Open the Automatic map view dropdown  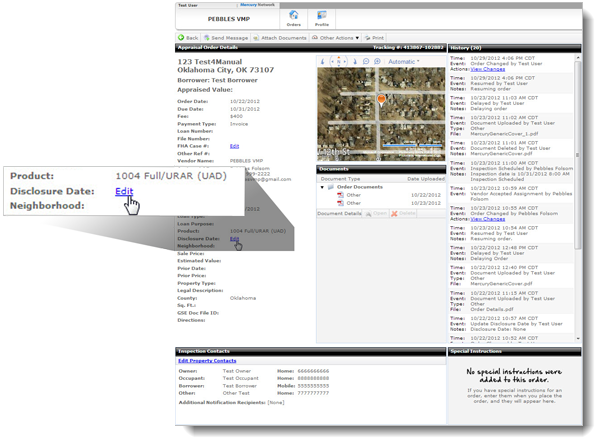click(x=403, y=62)
